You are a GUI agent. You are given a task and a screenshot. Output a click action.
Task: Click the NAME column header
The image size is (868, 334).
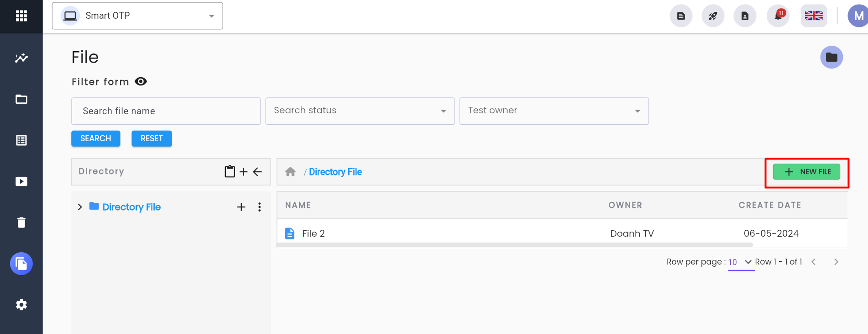(x=298, y=205)
